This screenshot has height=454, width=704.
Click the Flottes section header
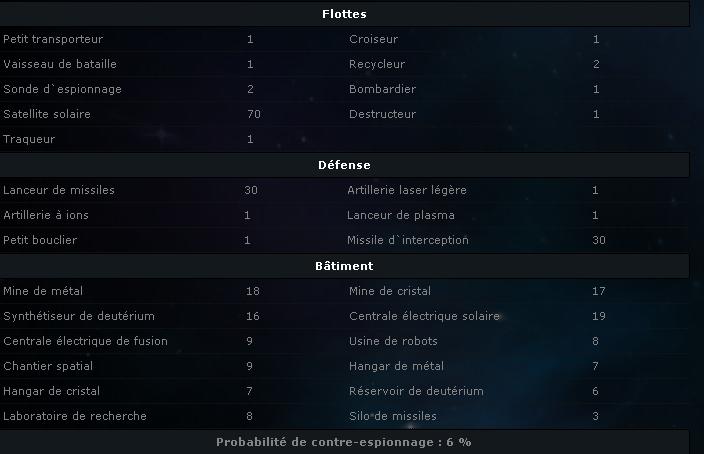click(344, 14)
